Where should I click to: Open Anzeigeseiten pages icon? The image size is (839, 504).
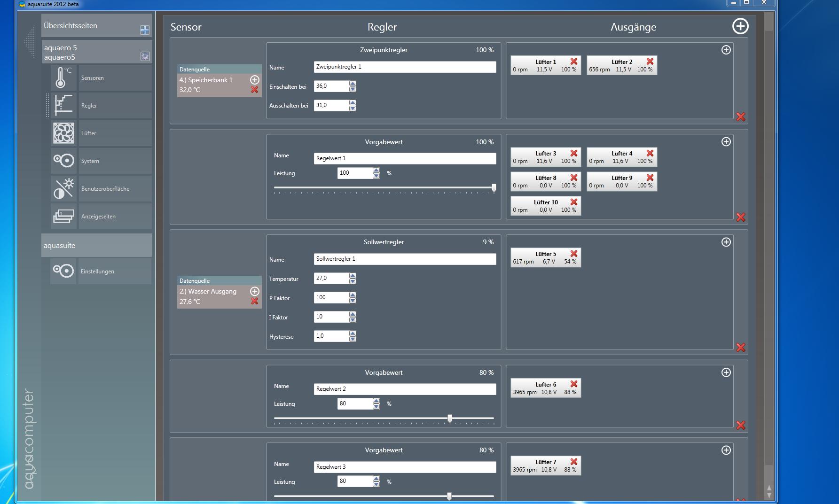[x=63, y=217]
